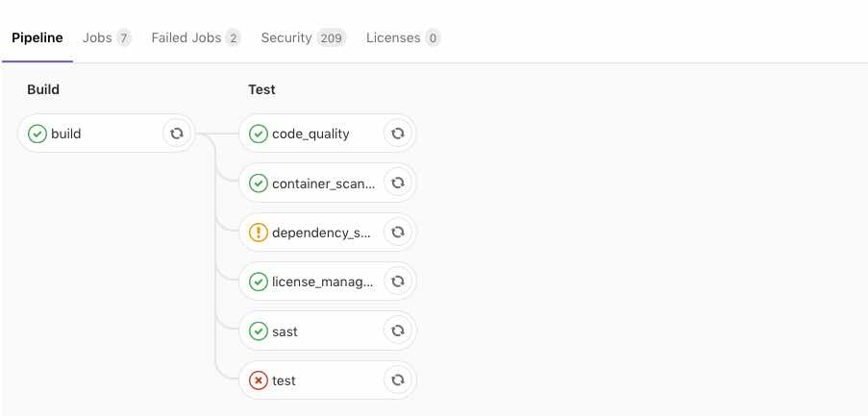Switch to the Jobs tab
The height and width of the screenshot is (416, 868).
[107, 38]
